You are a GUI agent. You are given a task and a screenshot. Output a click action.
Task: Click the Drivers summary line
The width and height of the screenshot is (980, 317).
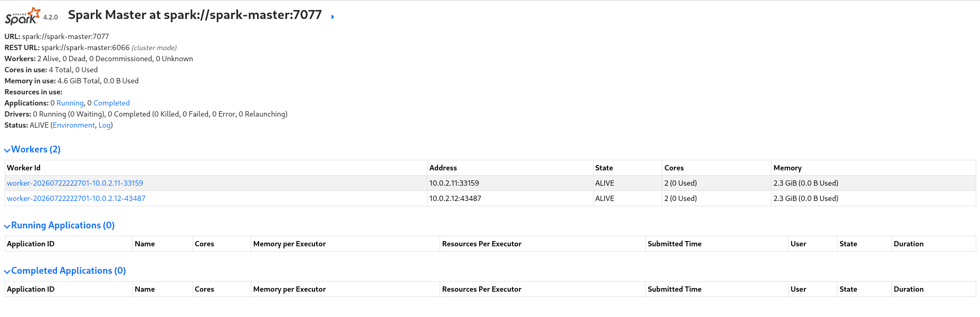(x=146, y=114)
